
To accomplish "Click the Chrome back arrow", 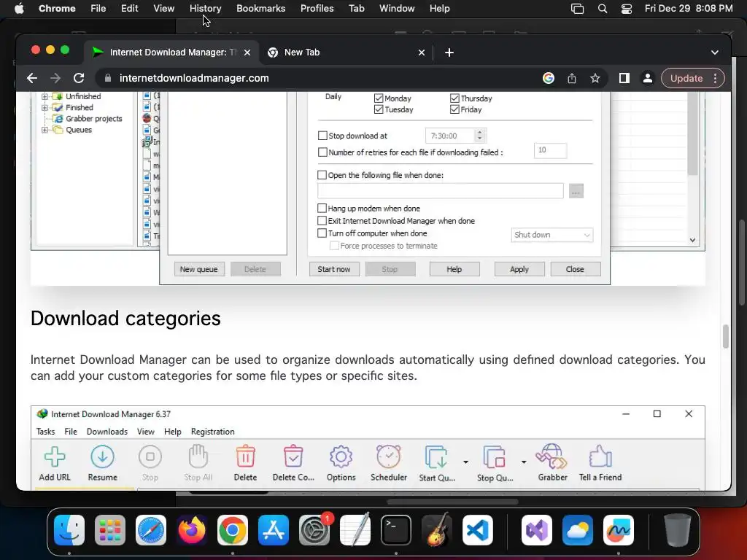I will click(x=32, y=78).
